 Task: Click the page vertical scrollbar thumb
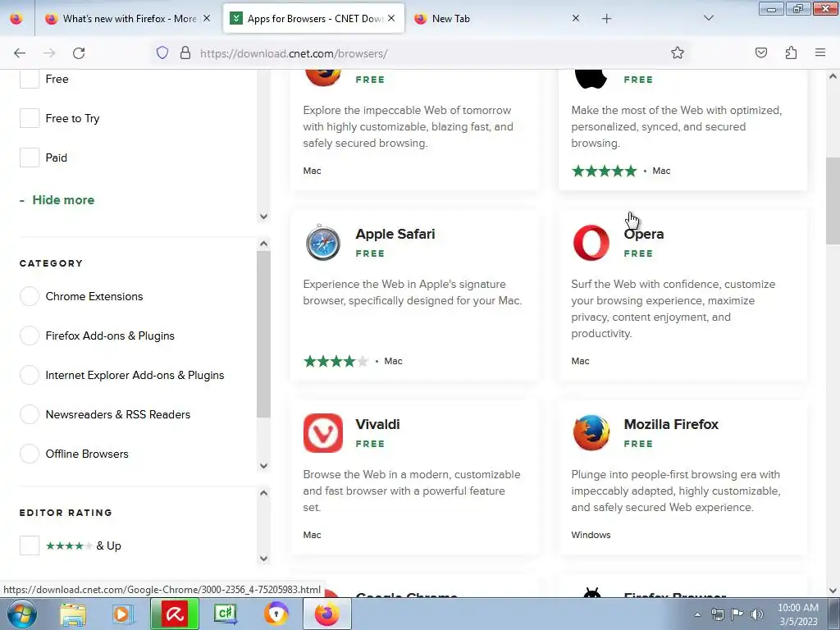coord(833,201)
